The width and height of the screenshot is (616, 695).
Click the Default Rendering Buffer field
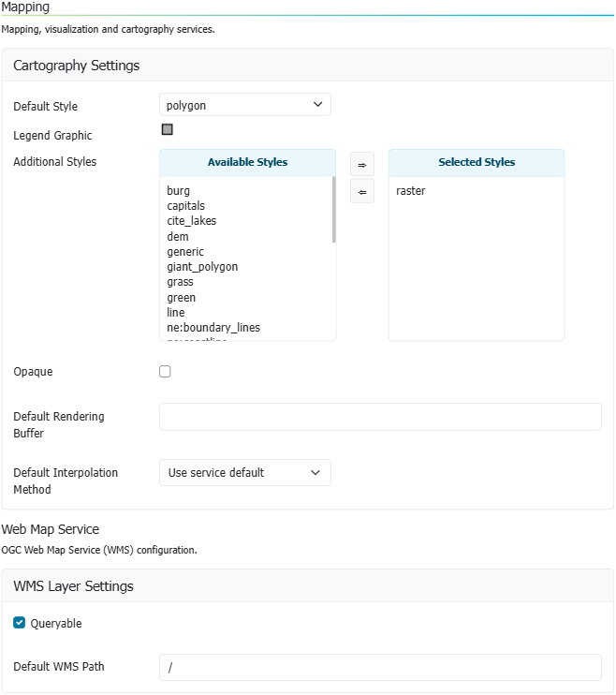380,417
